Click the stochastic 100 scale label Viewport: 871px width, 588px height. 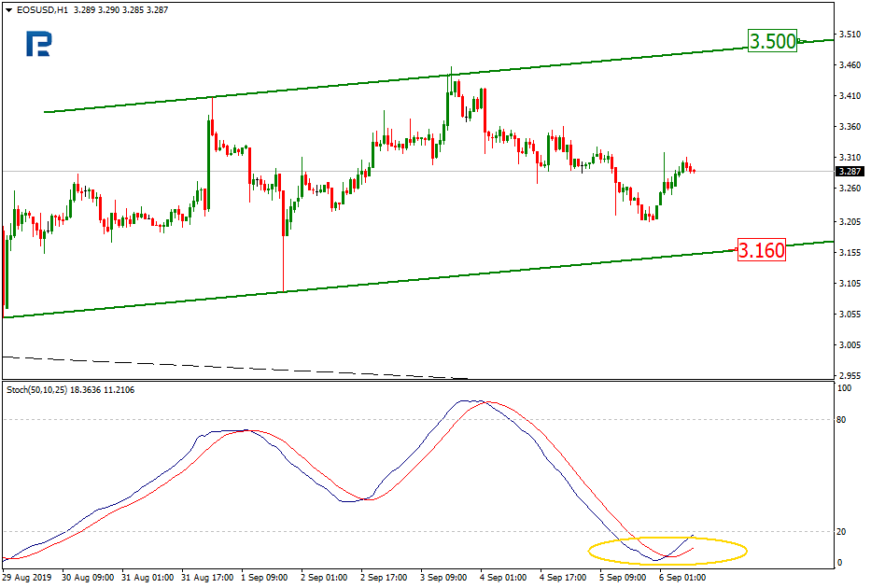(x=844, y=388)
